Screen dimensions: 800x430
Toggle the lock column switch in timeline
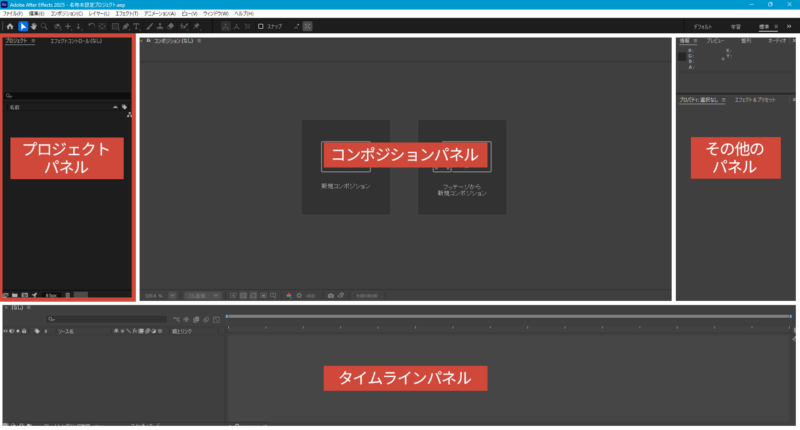(x=24, y=332)
